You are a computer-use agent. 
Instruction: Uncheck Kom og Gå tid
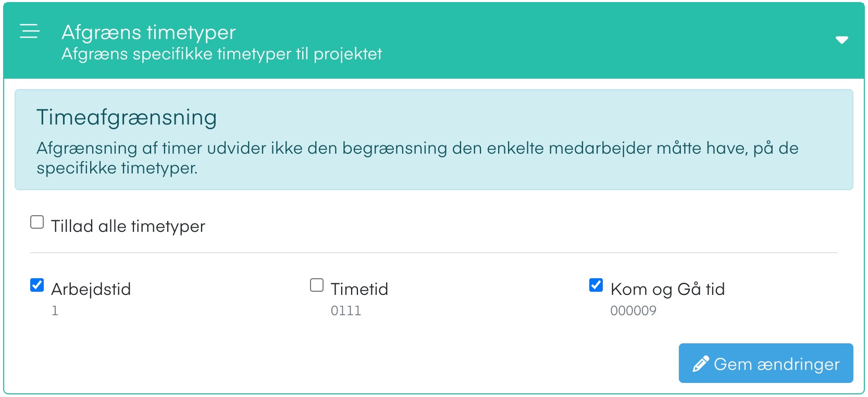596,284
